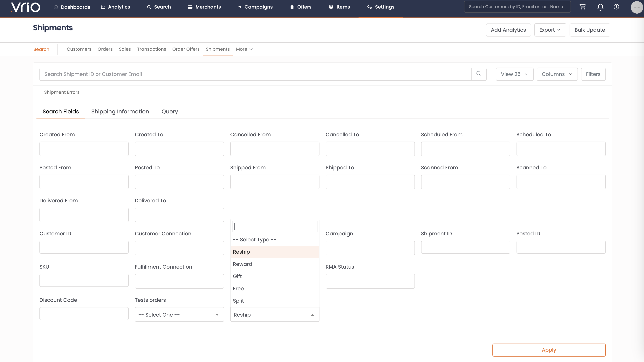Click the notifications bell icon

[x=600, y=7]
